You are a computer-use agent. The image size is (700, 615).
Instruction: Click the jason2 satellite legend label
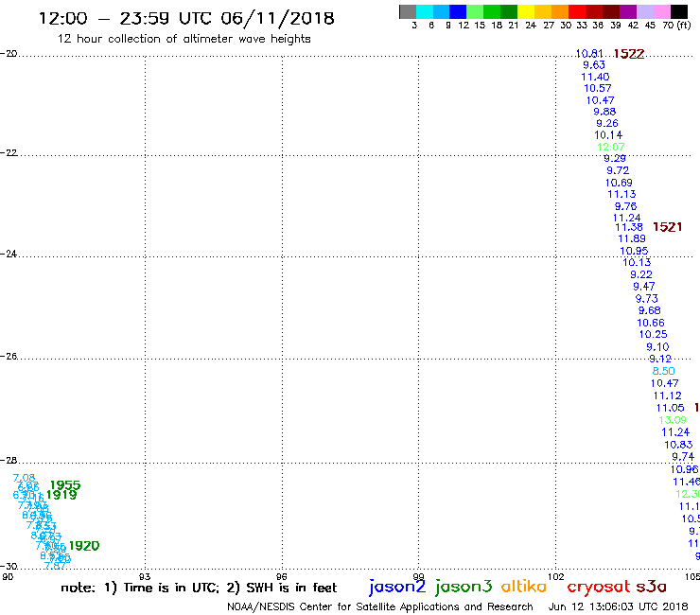[397, 588]
